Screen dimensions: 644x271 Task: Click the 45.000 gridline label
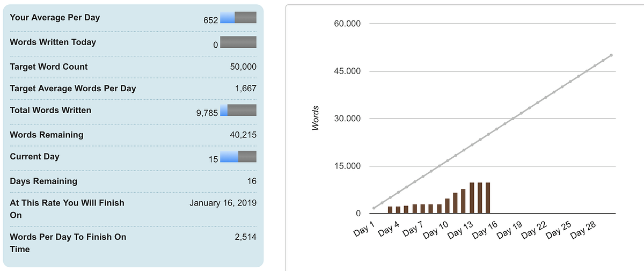coord(347,71)
